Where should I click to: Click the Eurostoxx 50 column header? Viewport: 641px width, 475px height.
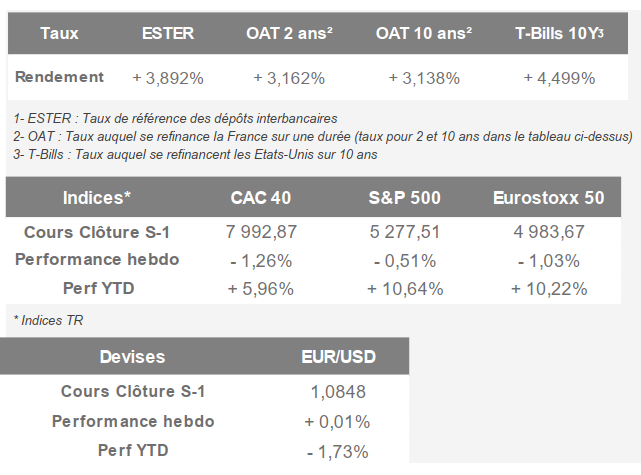[548, 197]
